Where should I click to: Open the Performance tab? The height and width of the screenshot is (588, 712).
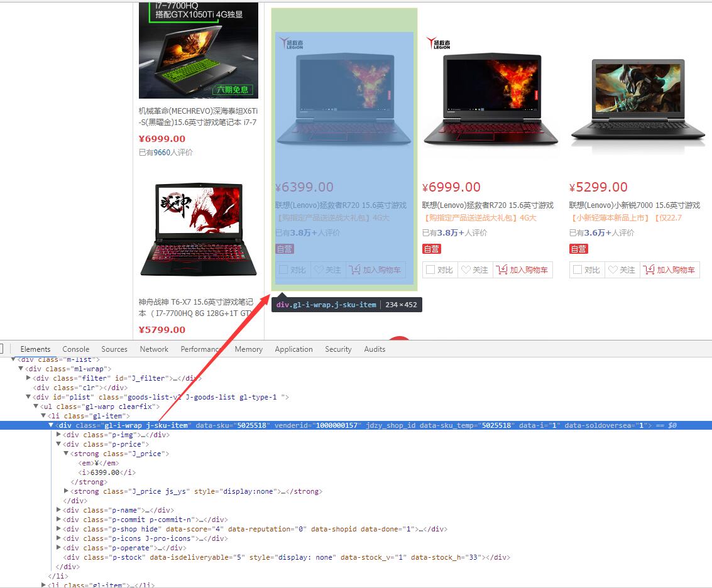pos(200,349)
